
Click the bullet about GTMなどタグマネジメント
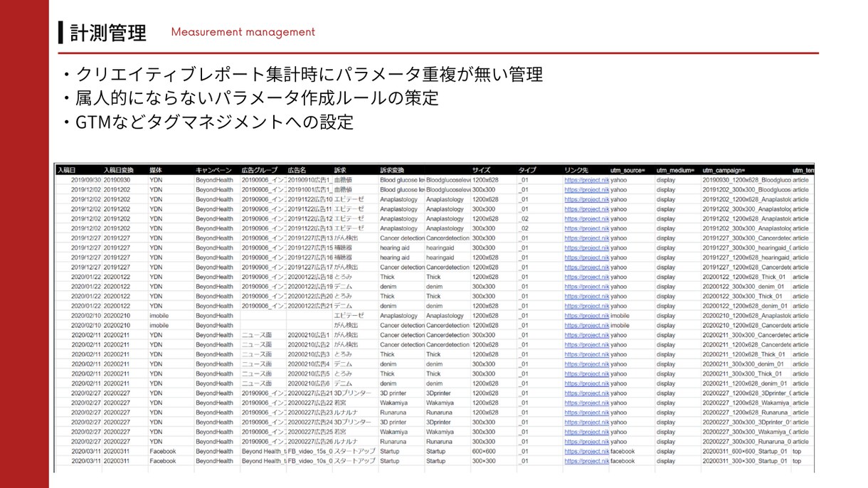(208, 122)
